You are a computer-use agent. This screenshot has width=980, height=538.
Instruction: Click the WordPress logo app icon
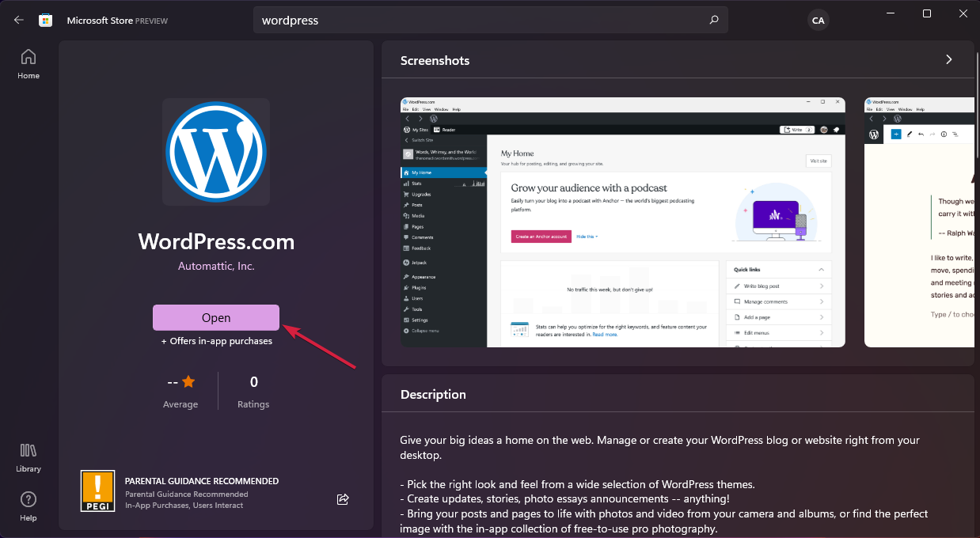coord(216,152)
